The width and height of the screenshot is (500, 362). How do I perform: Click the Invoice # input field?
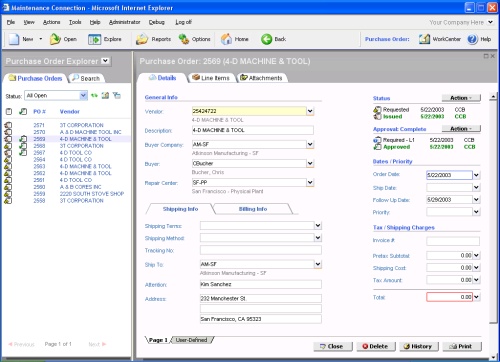coord(453,241)
